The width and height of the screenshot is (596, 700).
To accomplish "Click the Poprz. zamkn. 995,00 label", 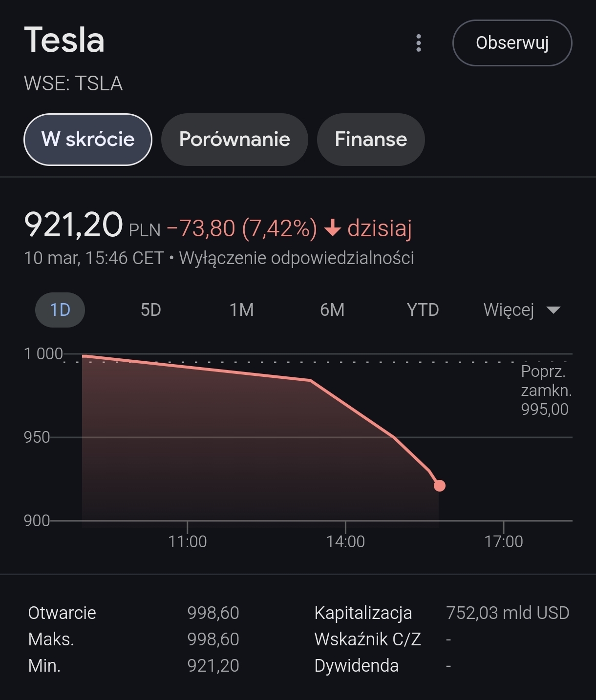I will (x=545, y=391).
